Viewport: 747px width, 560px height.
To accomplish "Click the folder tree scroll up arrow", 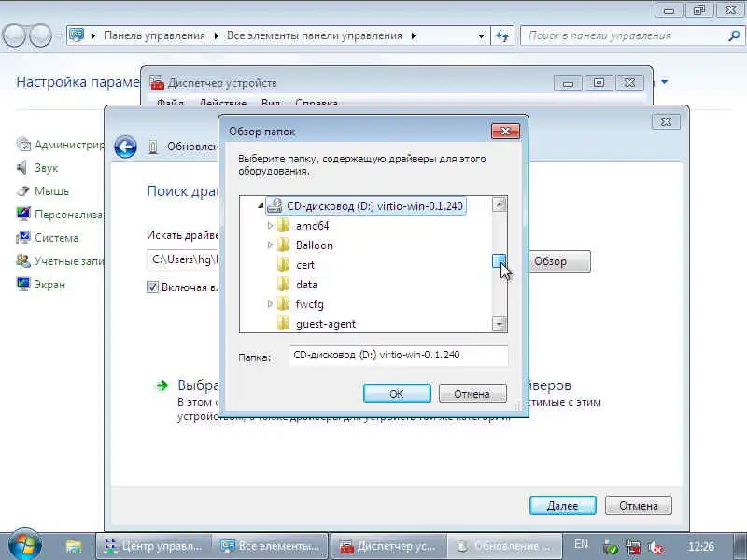I will [500, 204].
